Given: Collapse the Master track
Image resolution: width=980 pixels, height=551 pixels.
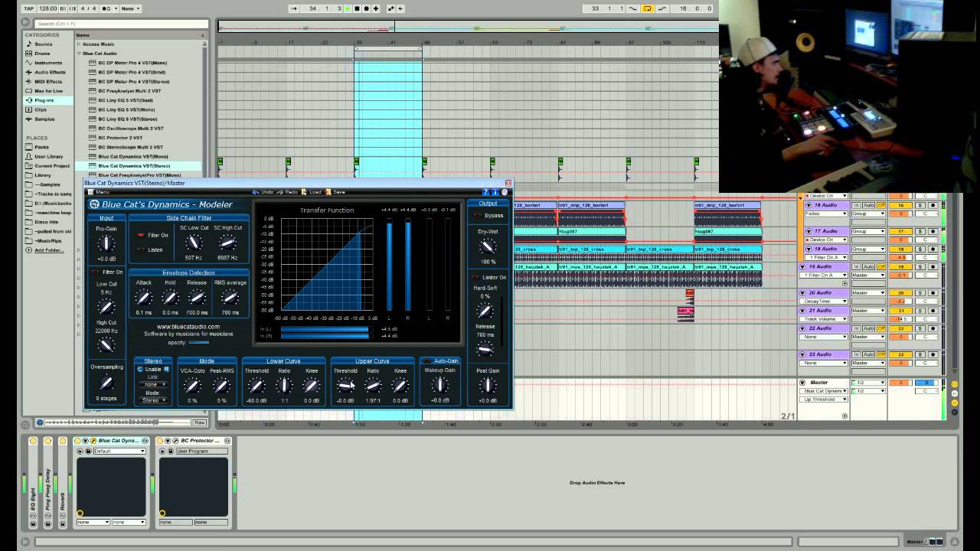Looking at the screenshot, I should (802, 383).
